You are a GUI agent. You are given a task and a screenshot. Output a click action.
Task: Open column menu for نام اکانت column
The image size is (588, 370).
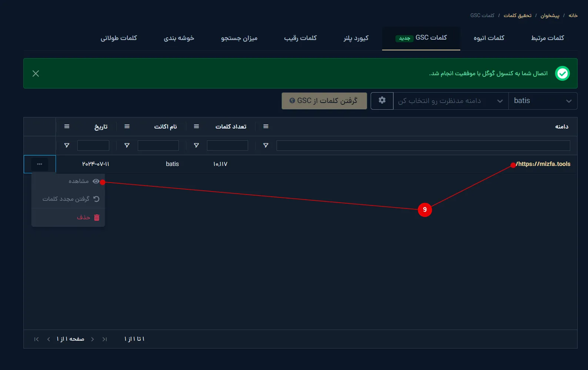[x=127, y=127]
